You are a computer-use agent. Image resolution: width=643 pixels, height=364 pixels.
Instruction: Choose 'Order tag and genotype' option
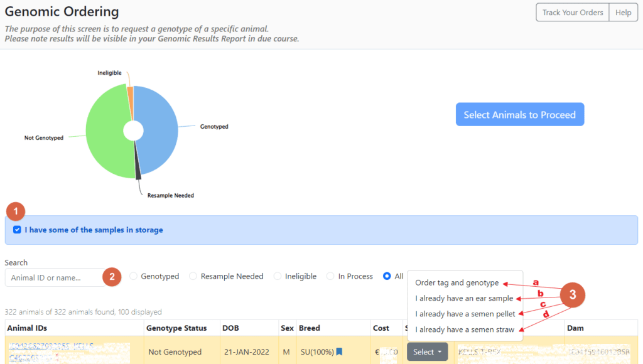click(x=457, y=283)
